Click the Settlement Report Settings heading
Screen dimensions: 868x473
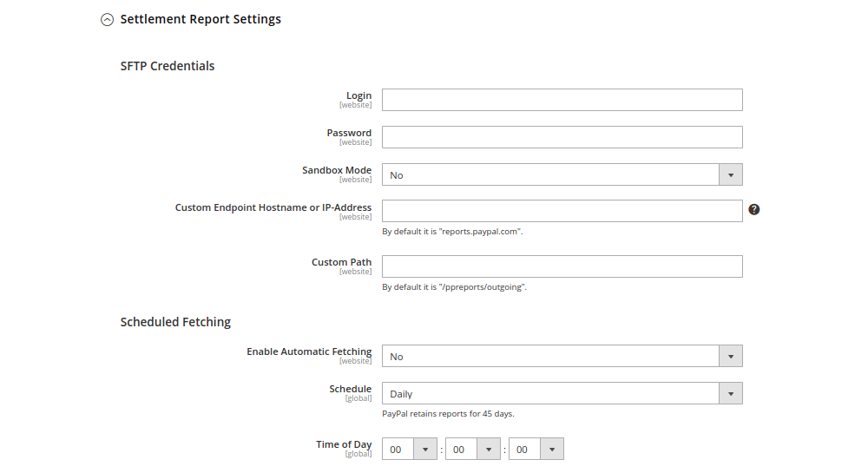coord(201,19)
